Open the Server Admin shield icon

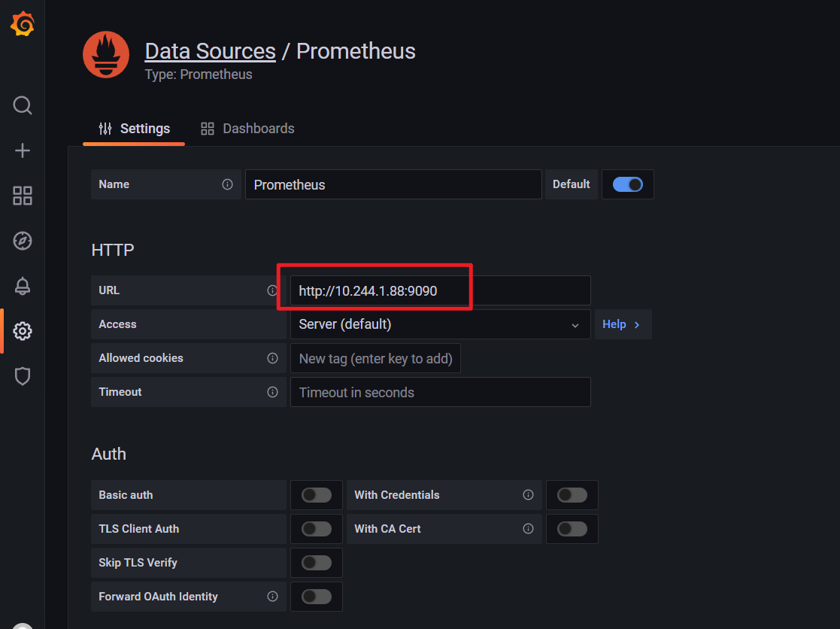(23, 376)
